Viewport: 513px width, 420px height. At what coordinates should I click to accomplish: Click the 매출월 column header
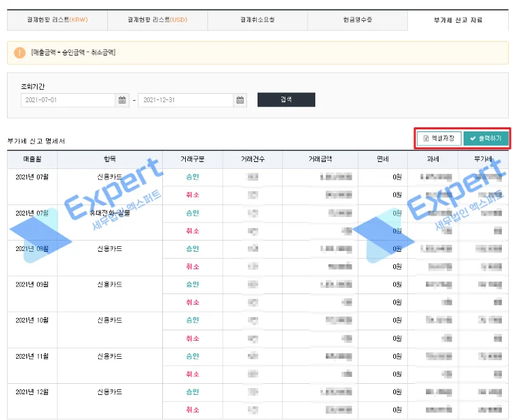(x=32, y=159)
